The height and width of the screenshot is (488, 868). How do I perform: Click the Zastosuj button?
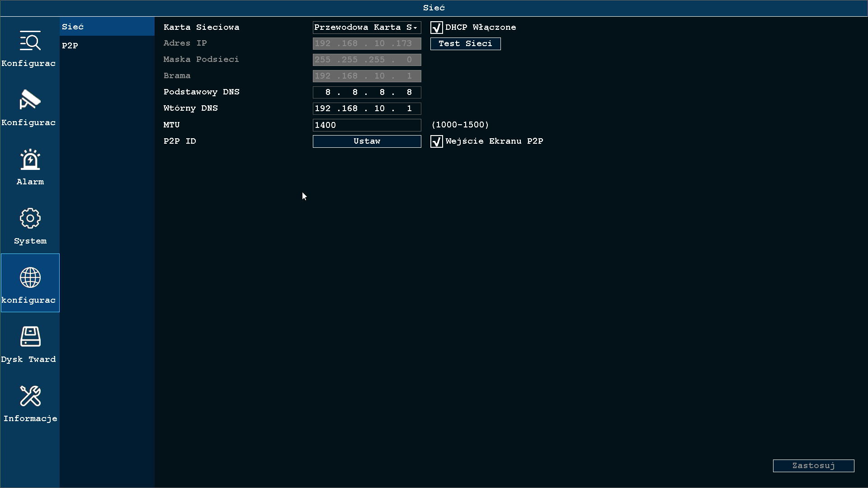point(813,466)
